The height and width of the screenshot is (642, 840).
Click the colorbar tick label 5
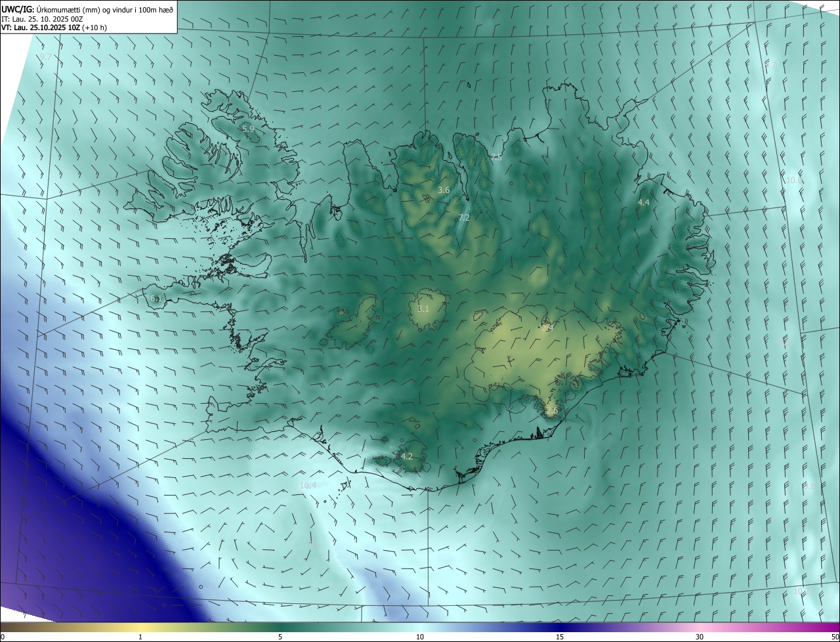pos(280,637)
